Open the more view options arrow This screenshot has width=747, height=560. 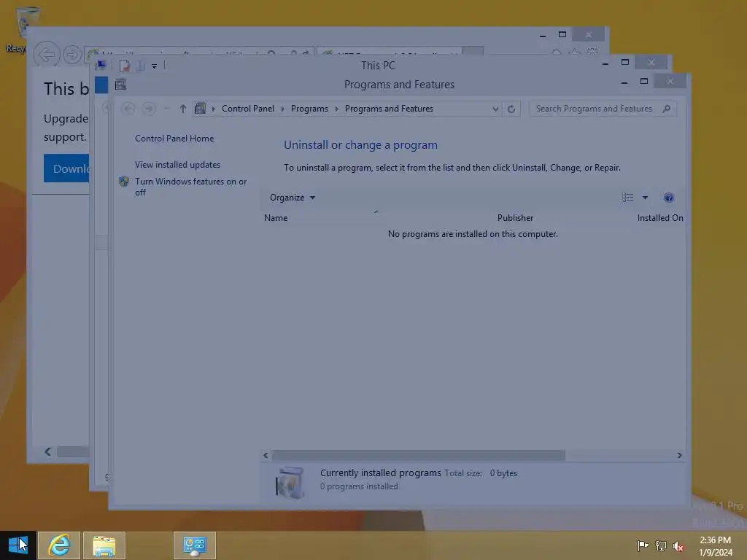(645, 198)
